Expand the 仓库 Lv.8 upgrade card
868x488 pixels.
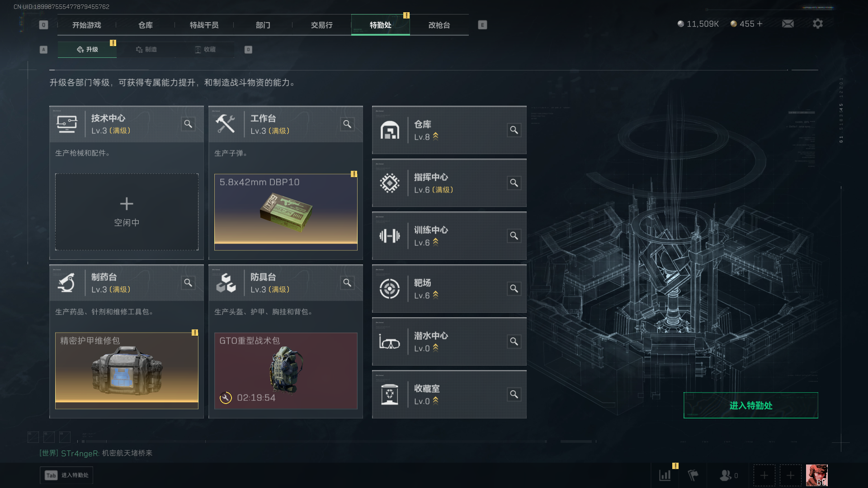(x=449, y=130)
